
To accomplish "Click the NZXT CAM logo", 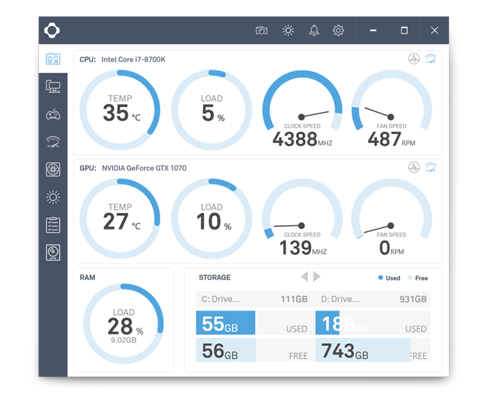I will [52, 30].
